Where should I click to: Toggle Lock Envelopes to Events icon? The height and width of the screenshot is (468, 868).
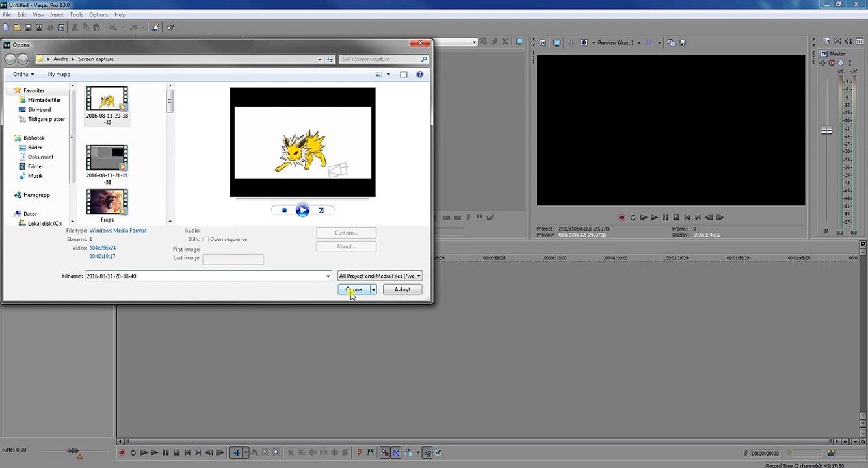coord(427,452)
